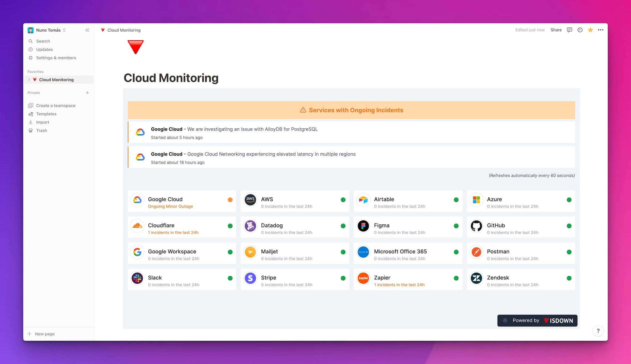This screenshot has width=631, height=364.
Task: Open the workspace switcher next to Nuno Tomás
Action: (64, 30)
